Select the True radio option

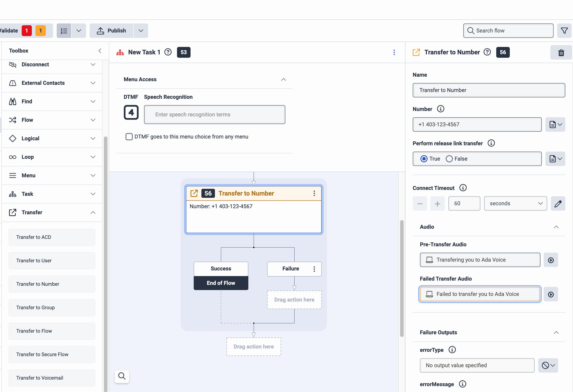424,159
